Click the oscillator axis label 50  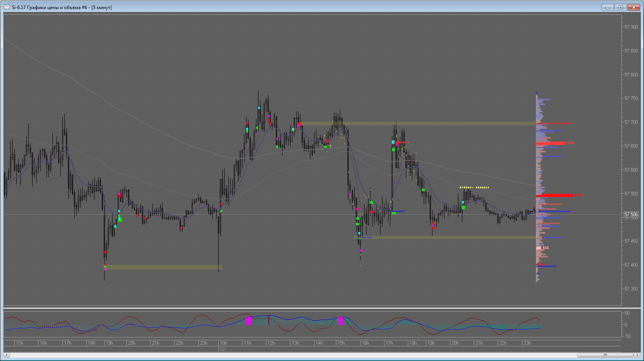tap(627, 313)
